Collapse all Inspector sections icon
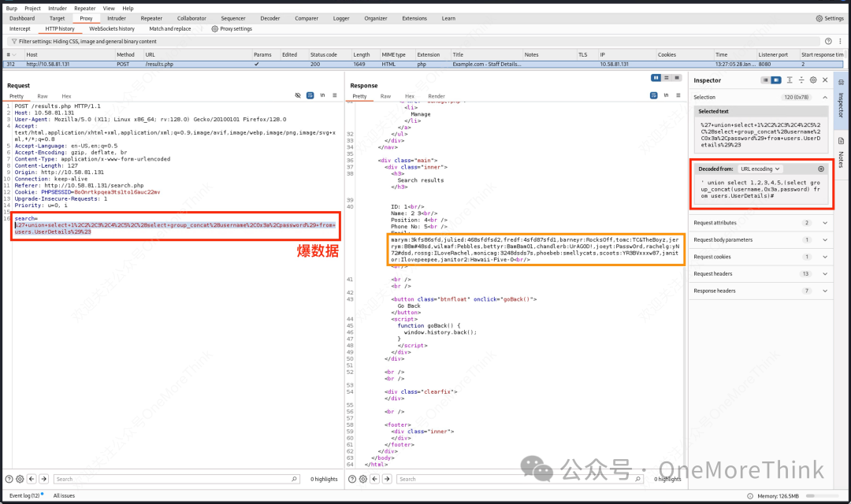Viewport: 851px width, 504px height. [801, 80]
